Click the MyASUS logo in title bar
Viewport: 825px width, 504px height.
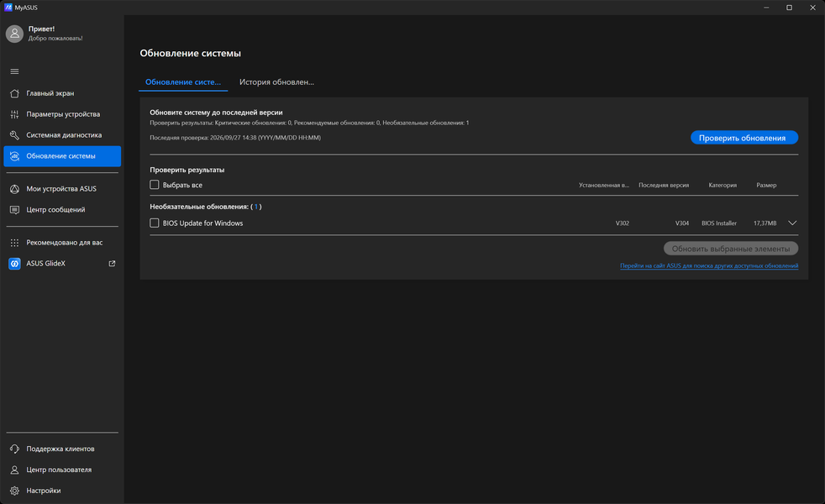[8, 8]
